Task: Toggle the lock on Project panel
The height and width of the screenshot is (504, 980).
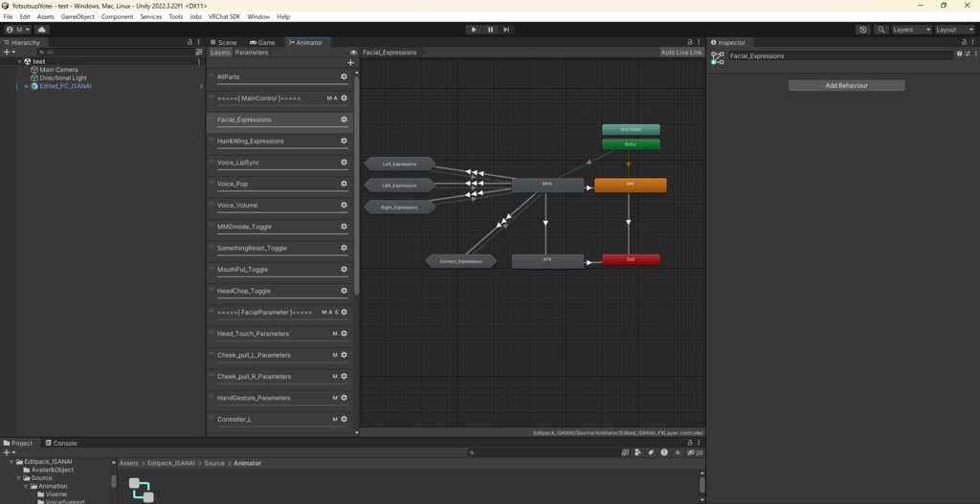Action: 690,443
